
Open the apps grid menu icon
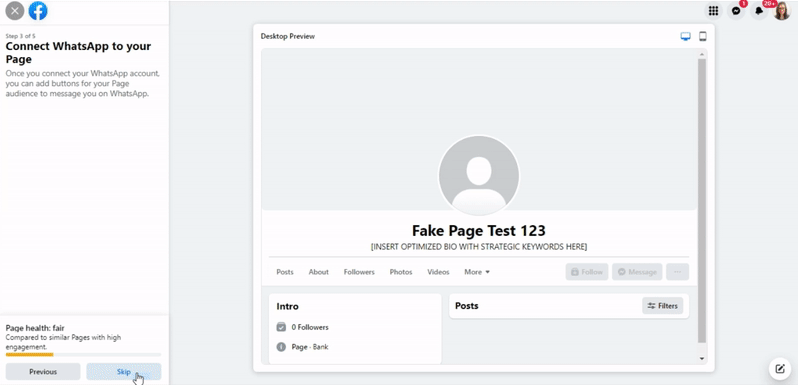point(714,11)
